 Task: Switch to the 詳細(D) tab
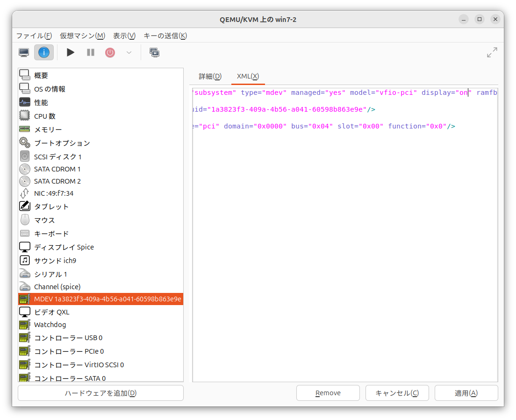210,76
